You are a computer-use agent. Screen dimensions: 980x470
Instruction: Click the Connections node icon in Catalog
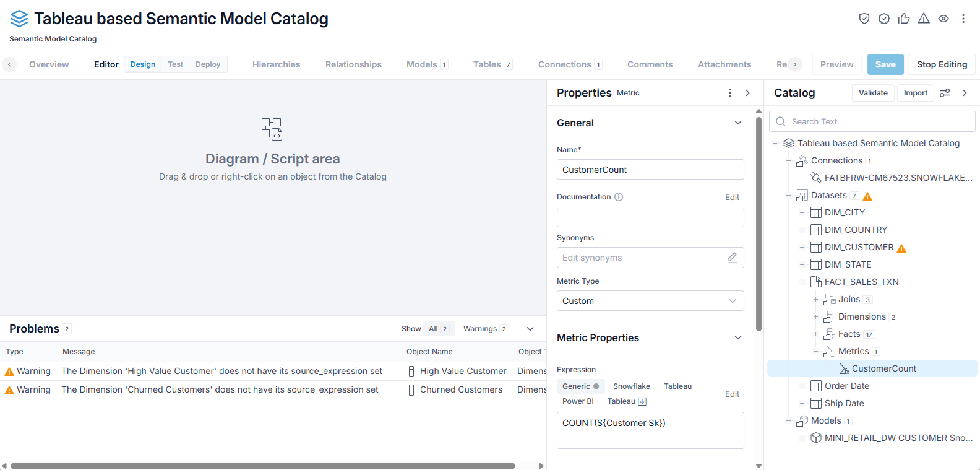[x=802, y=160]
